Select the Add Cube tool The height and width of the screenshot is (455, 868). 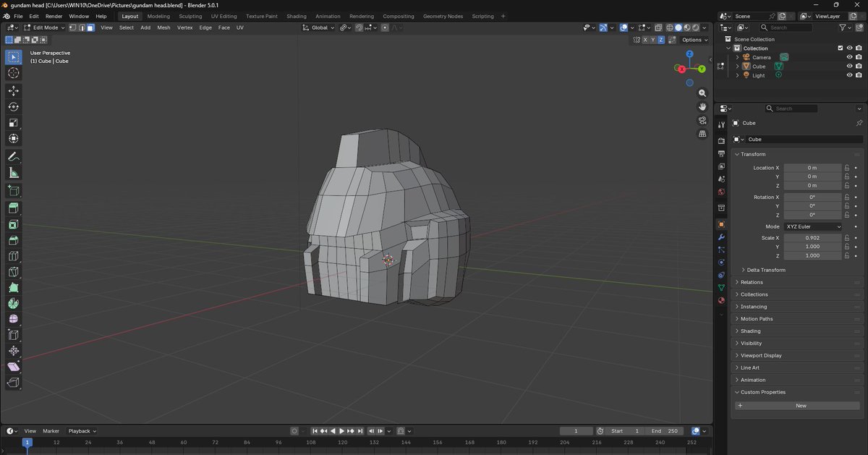click(x=13, y=190)
